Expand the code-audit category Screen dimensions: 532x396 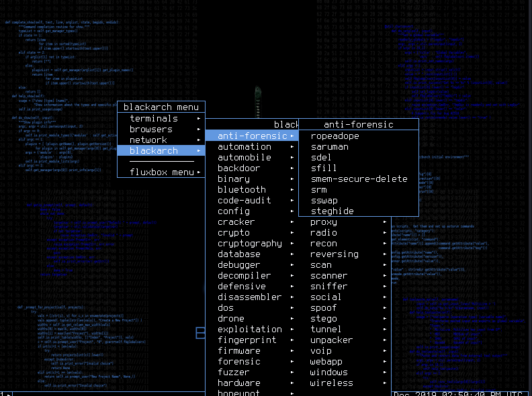[252, 201]
